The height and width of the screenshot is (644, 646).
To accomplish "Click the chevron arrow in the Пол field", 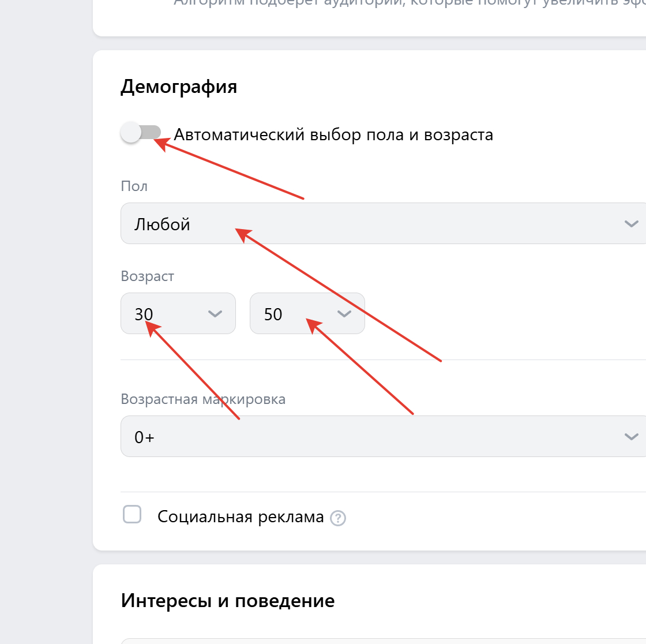I will pyautogui.click(x=631, y=223).
